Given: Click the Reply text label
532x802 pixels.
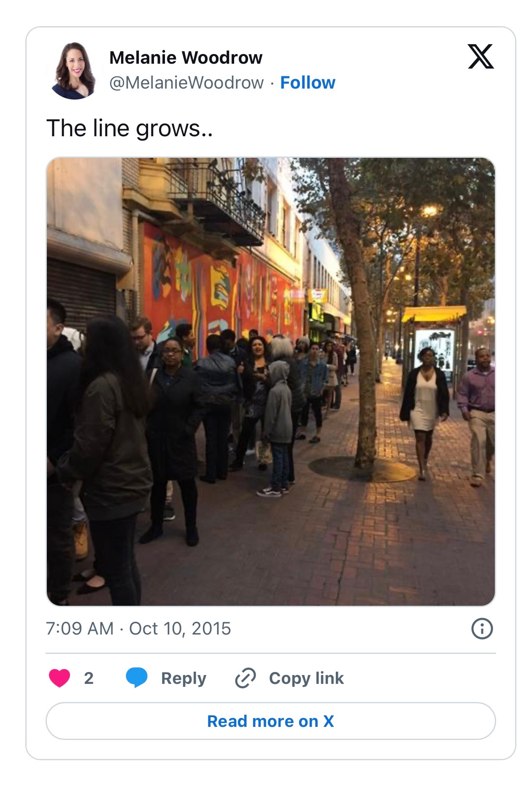Looking at the screenshot, I should pos(184,678).
